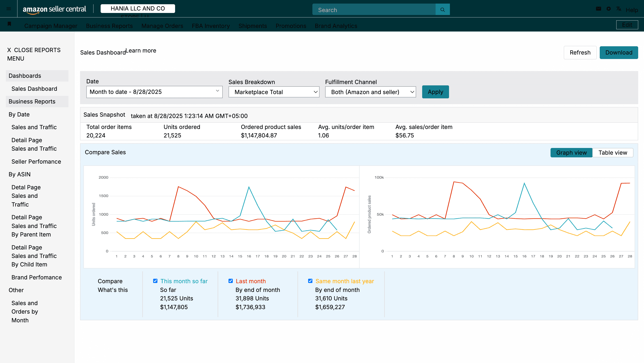Click the Ordered product sales chart area
Viewport: 644px width, 363px height.
pyautogui.click(x=497, y=217)
